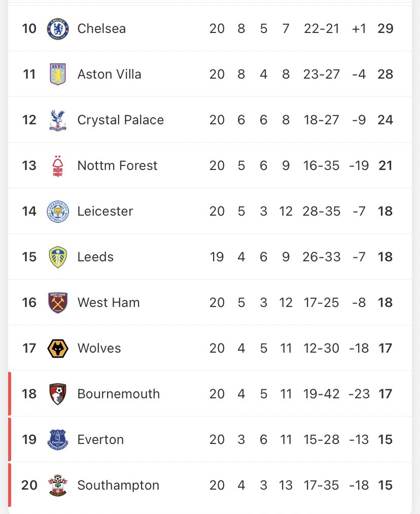This screenshot has width=420, height=514.
Task: Select the Wolves wolf-head logo
Action: [x=57, y=349]
